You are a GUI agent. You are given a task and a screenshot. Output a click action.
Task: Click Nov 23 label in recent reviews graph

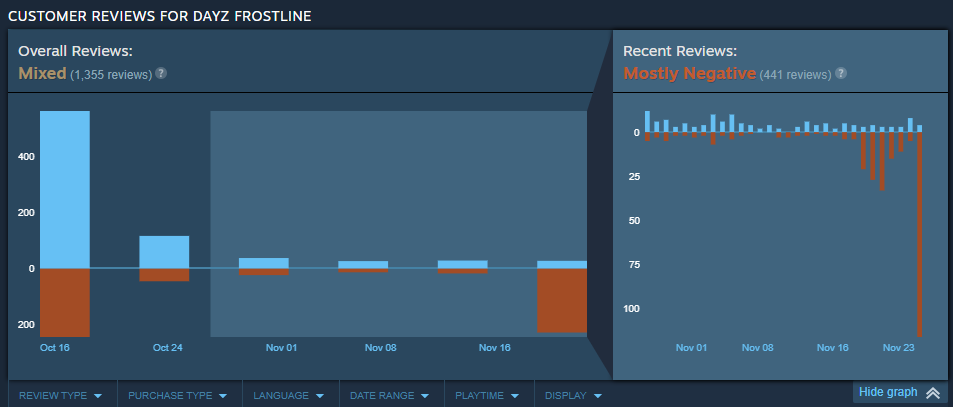(x=898, y=347)
